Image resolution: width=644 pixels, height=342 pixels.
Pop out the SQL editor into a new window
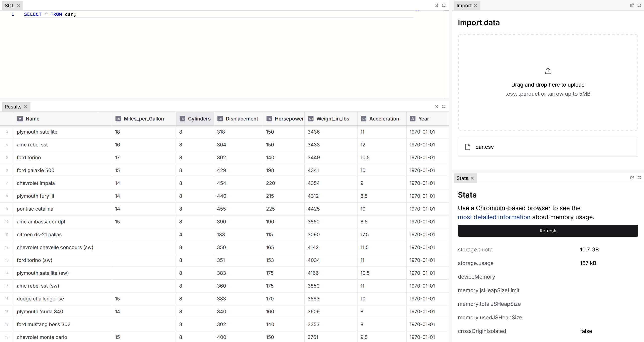click(x=436, y=5)
